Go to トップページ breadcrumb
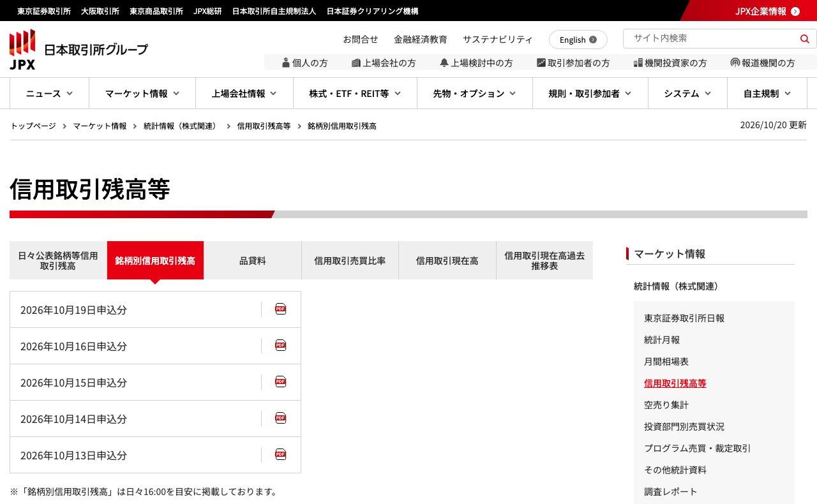 [x=33, y=126]
